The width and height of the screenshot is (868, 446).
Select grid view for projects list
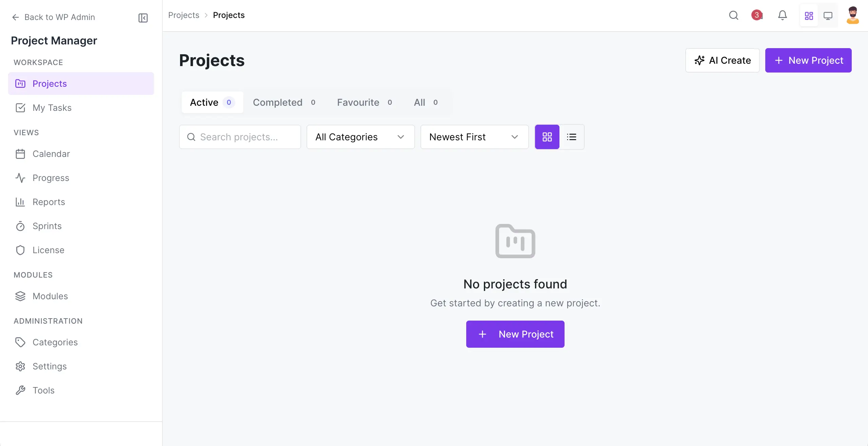(x=547, y=137)
